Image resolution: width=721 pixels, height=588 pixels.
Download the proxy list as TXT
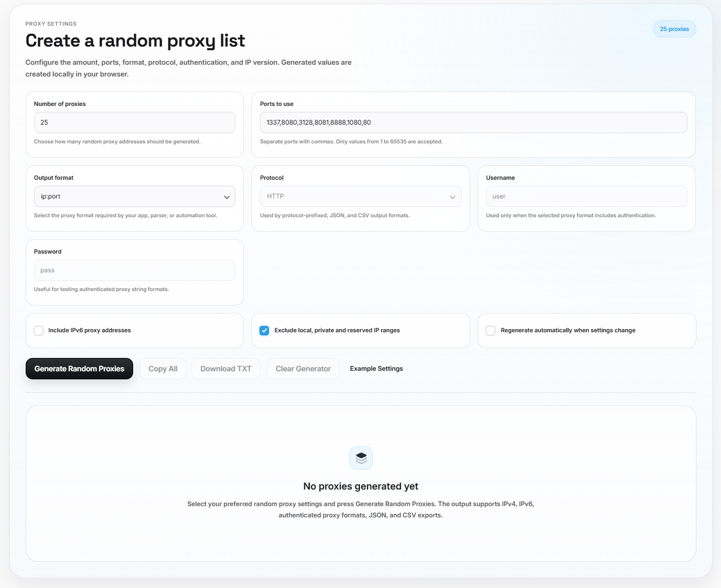(x=226, y=369)
